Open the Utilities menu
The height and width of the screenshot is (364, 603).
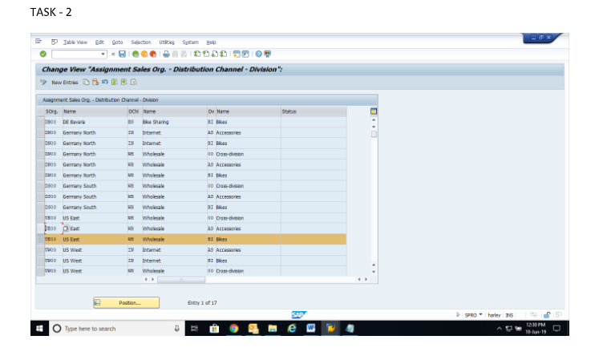[x=167, y=42]
